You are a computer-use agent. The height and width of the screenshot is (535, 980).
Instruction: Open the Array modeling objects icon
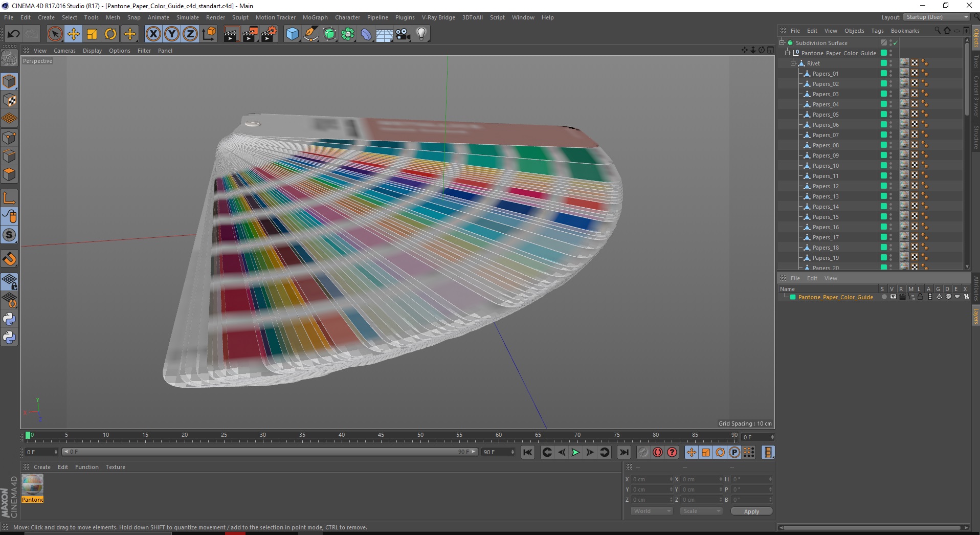[348, 34]
